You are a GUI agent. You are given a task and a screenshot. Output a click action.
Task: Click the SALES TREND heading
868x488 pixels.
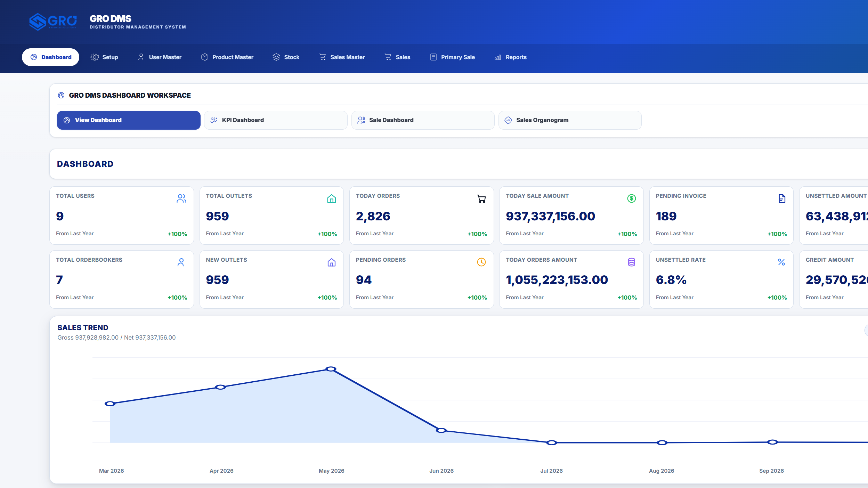(x=83, y=328)
